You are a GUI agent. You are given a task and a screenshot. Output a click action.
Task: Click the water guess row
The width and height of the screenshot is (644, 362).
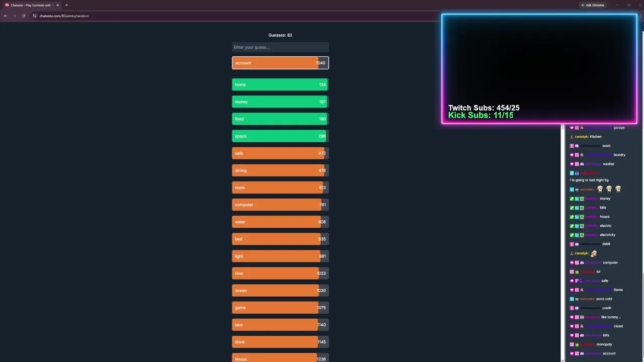pos(280,222)
